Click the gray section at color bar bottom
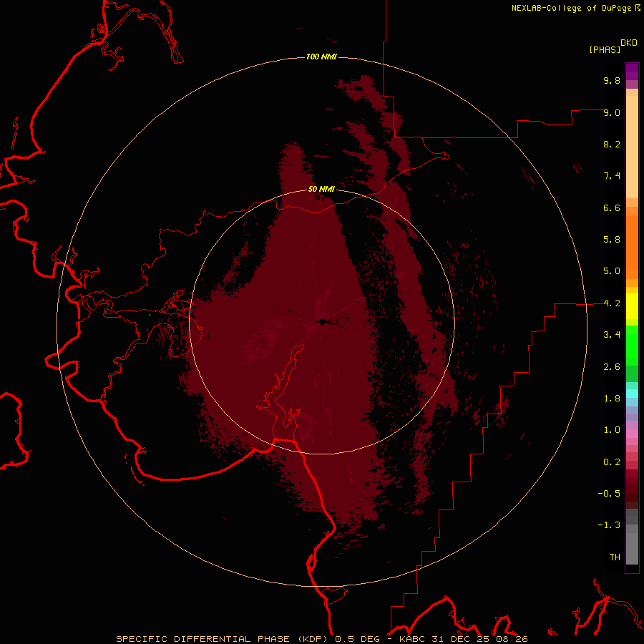The image size is (644, 644). (632, 537)
